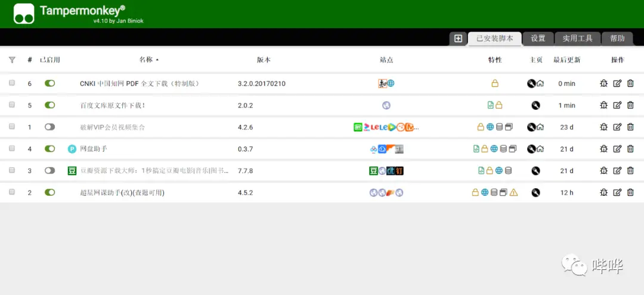
Task: Check the checkbox for 超星网课助手 row
Action: click(x=12, y=192)
